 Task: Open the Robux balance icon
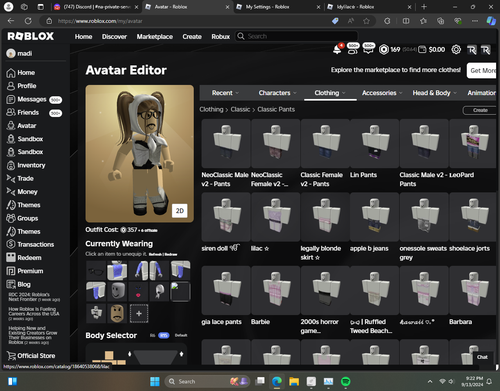(384, 50)
